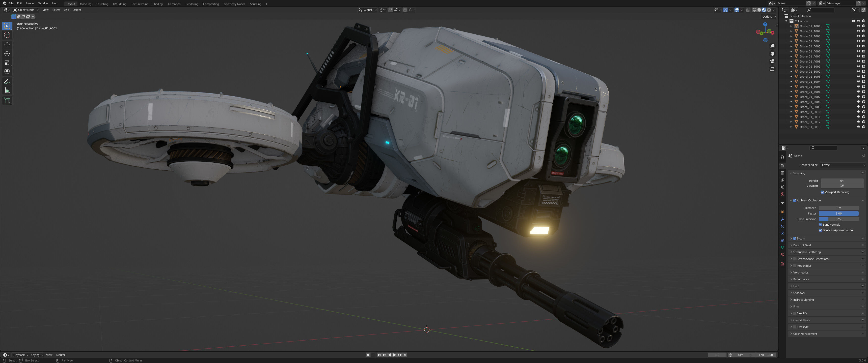This screenshot has width=868, height=363.
Task: Toggle camera view gizmo button
Action: click(x=772, y=61)
